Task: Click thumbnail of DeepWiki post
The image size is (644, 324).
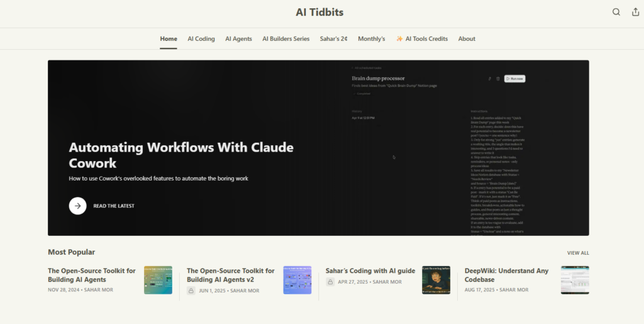Action: click(575, 280)
